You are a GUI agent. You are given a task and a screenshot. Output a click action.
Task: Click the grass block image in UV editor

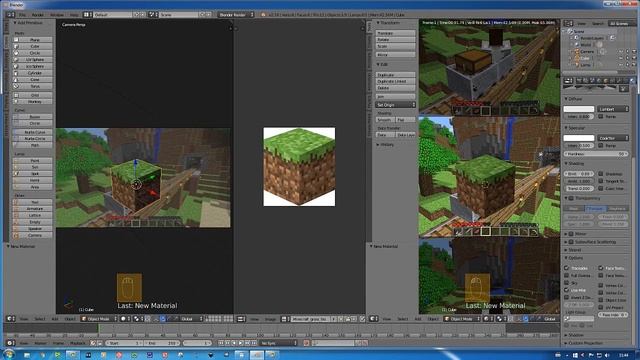click(x=299, y=167)
